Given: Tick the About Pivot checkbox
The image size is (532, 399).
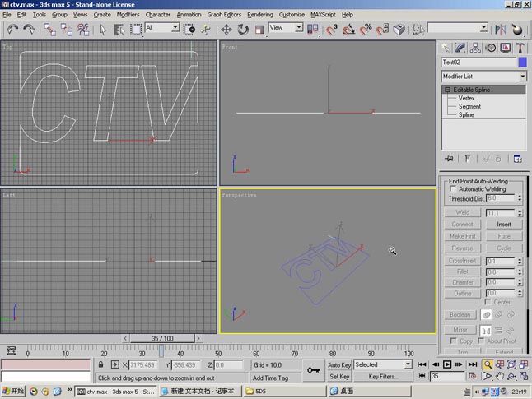Looking at the screenshot, I should pyautogui.click(x=481, y=341).
